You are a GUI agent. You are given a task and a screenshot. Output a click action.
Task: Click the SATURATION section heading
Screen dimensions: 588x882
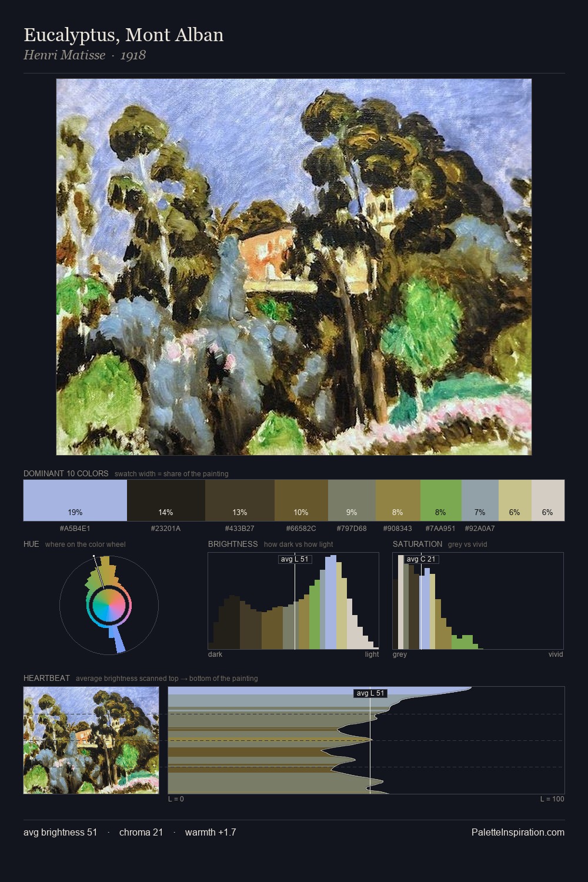point(417,544)
